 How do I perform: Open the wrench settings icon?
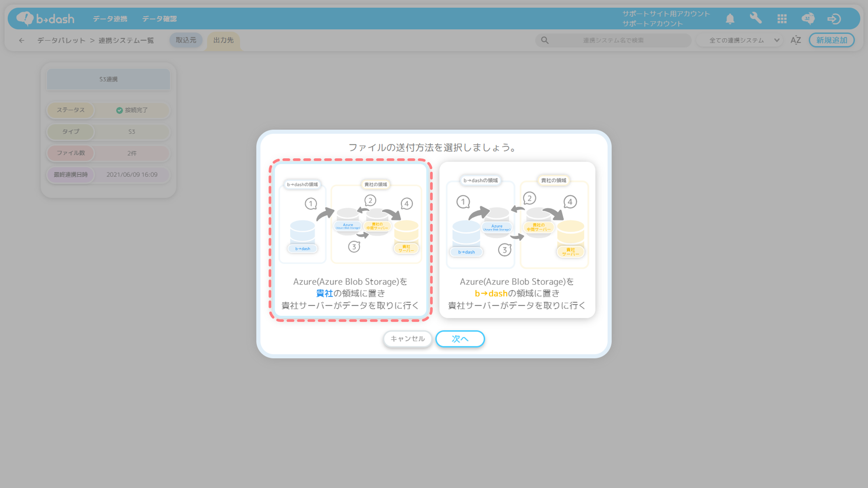(x=756, y=18)
